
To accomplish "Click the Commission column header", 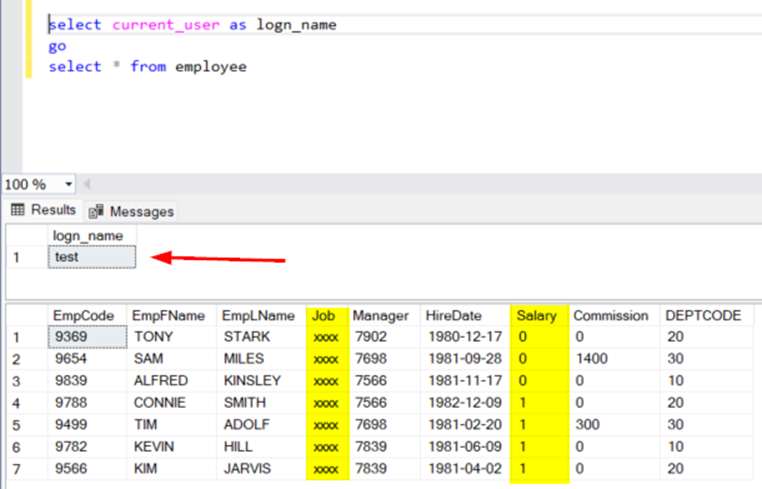I will click(615, 315).
